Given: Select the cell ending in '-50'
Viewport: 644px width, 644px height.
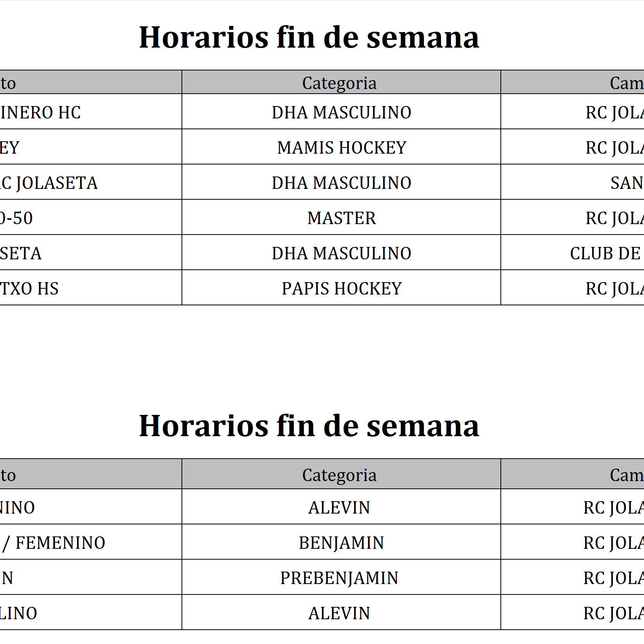Looking at the screenshot, I should [17, 218].
